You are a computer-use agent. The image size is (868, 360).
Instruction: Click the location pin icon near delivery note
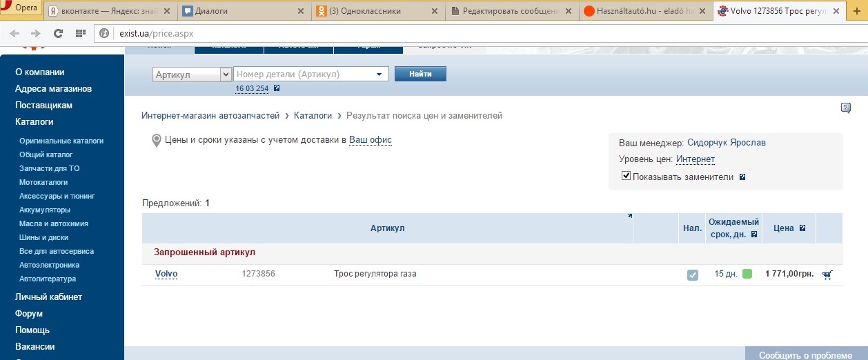click(x=157, y=140)
